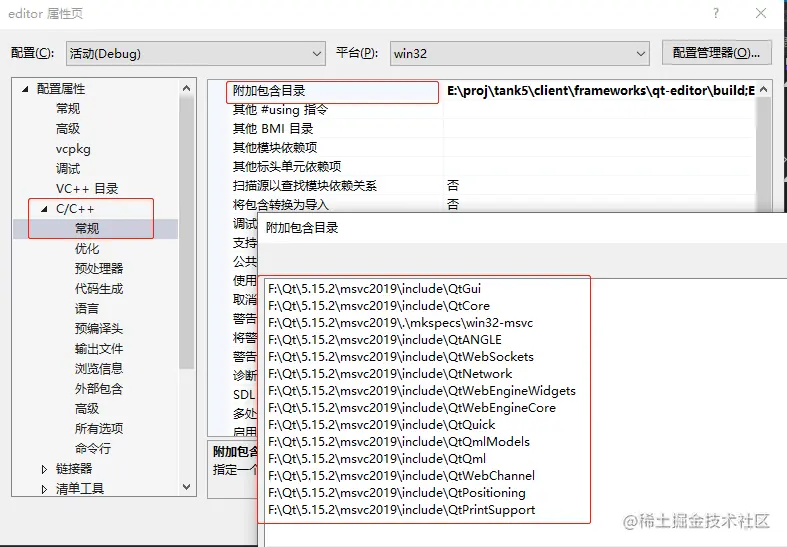Click the 否 value for 扫描源以查找模块依赖关系

453,186
